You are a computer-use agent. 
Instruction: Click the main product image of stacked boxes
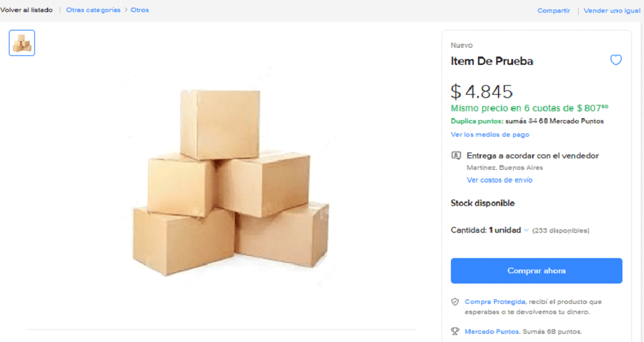231,182
